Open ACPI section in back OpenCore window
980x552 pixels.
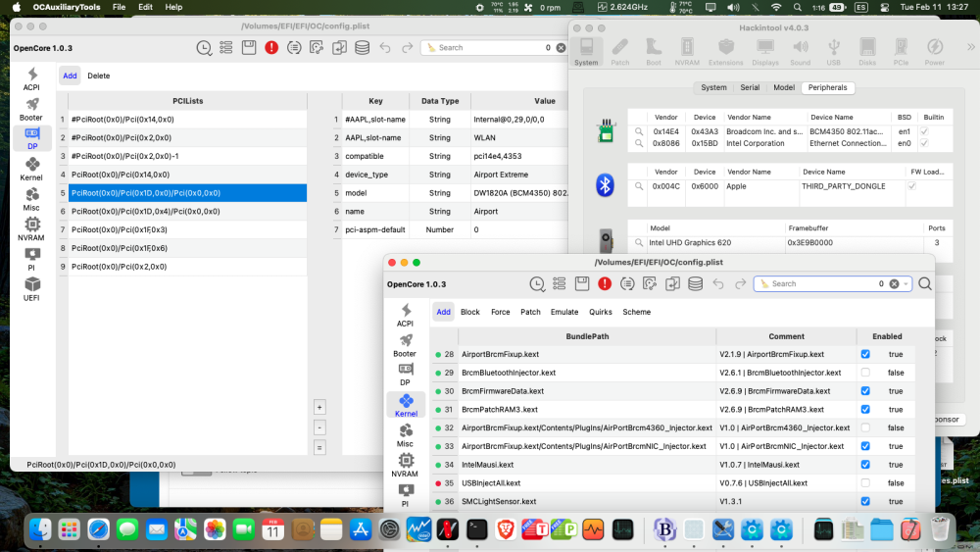tap(31, 78)
